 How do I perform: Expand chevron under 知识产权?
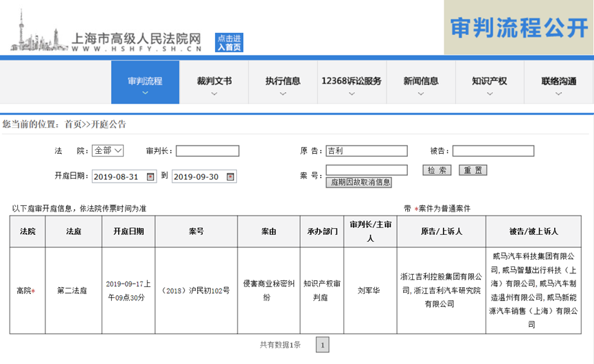pyautogui.click(x=490, y=93)
